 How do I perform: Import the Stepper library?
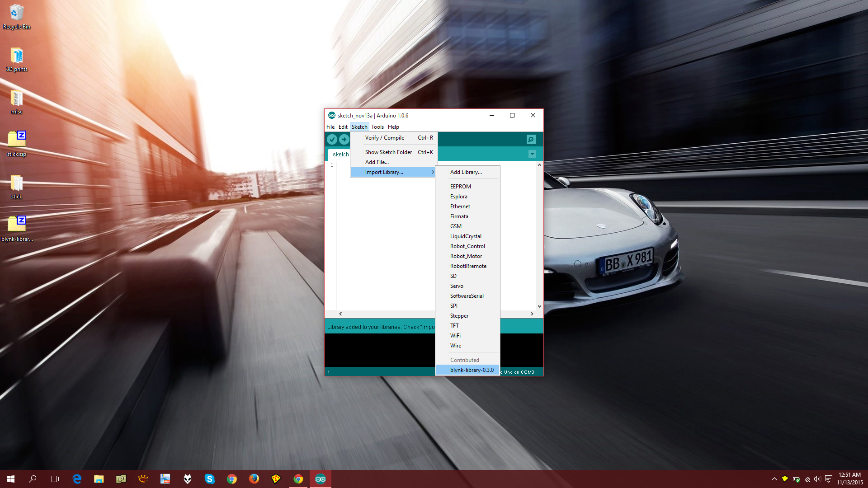(x=467, y=316)
